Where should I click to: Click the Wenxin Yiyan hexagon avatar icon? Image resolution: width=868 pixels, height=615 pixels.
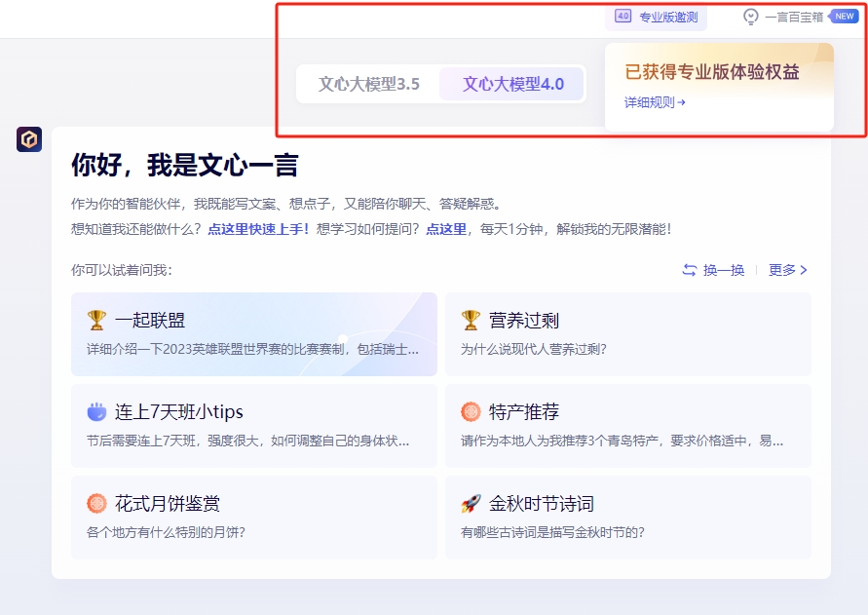click(29, 139)
